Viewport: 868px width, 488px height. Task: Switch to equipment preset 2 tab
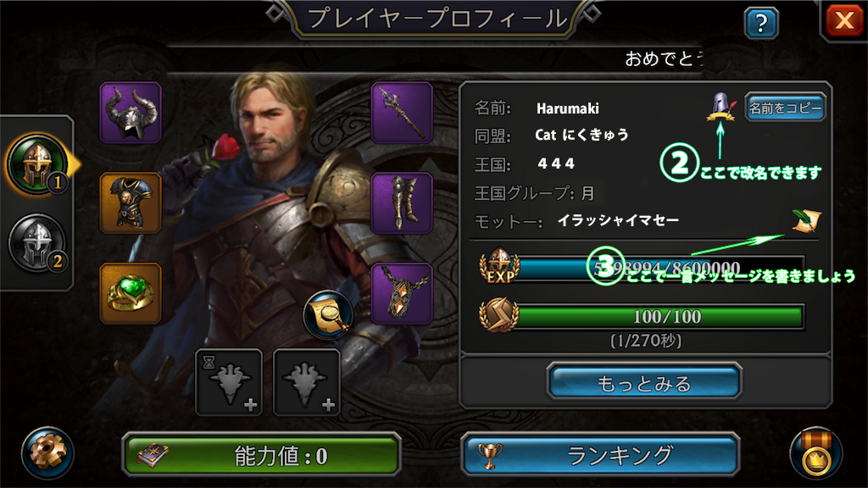pyautogui.click(x=37, y=243)
